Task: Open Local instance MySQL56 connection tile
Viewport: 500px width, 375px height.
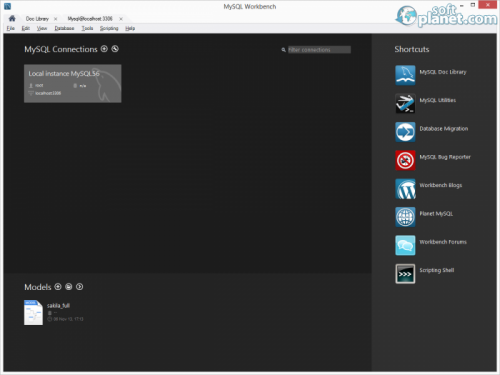Action: (x=73, y=83)
